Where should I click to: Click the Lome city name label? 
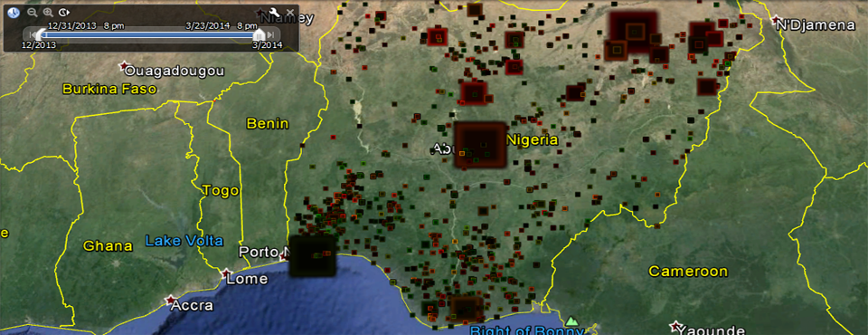tap(248, 279)
